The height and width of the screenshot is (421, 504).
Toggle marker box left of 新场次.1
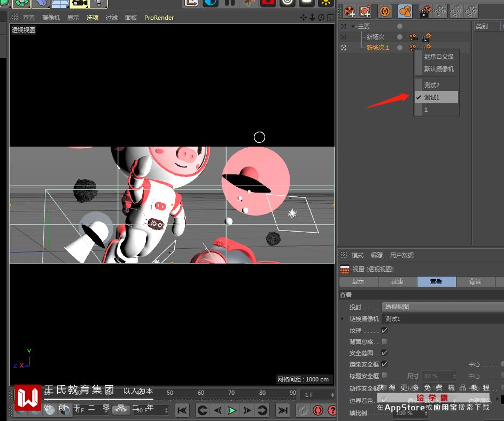click(x=344, y=48)
